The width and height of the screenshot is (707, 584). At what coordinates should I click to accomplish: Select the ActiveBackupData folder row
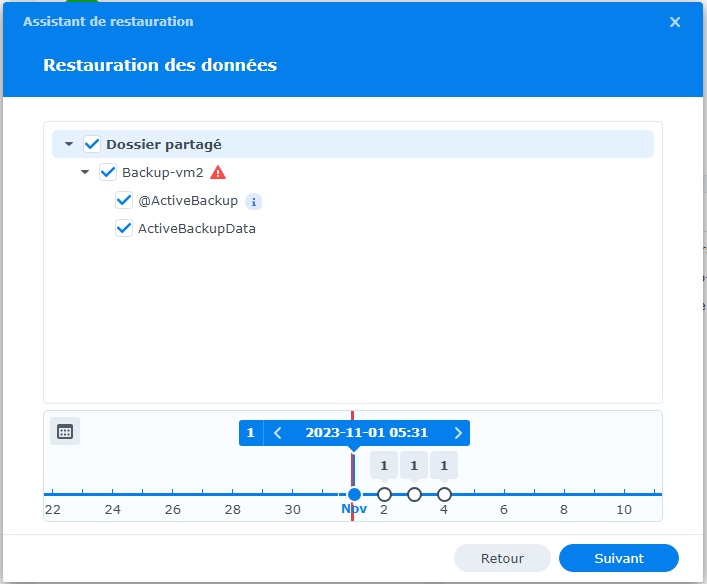point(196,228)
